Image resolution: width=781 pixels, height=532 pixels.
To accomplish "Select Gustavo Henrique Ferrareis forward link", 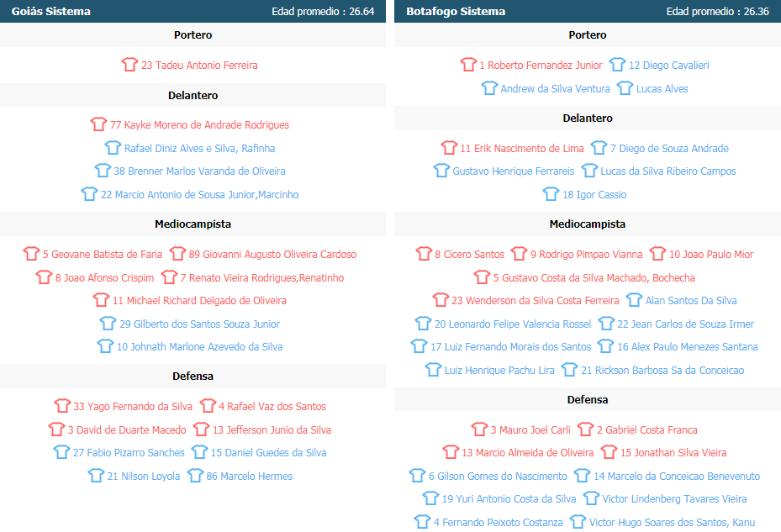I will (x=513, y=171).
